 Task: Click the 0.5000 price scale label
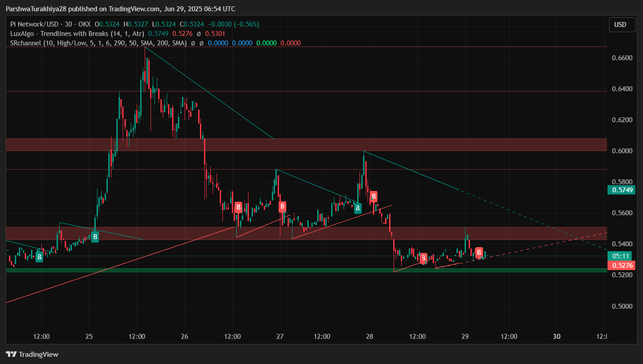pos(622,306)
